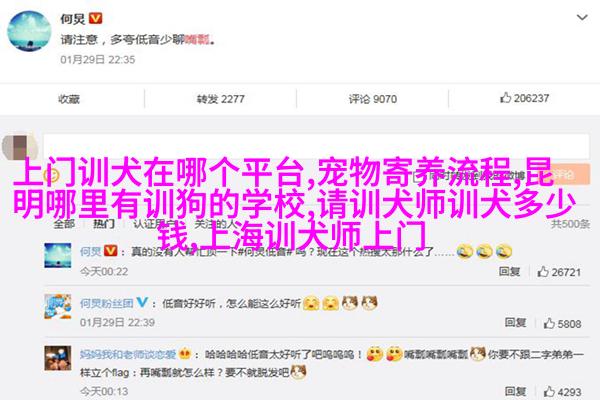The image size is (600, 400).
Task: Like the third comment with 4293 likes
Action: pos(549,391)
